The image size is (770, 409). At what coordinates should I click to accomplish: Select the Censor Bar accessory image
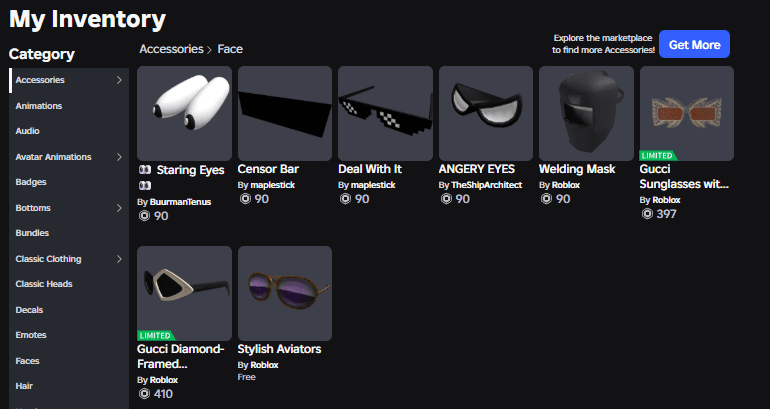pyautogui.click(x=285, y=113)
